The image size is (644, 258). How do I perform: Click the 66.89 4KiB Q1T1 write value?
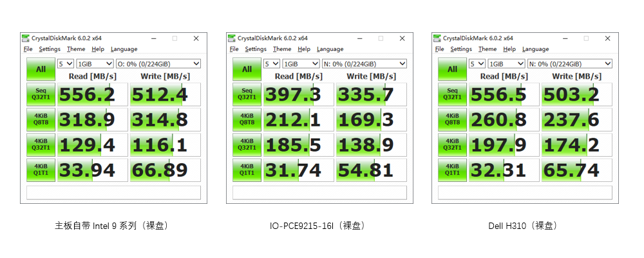pos(166,170)
